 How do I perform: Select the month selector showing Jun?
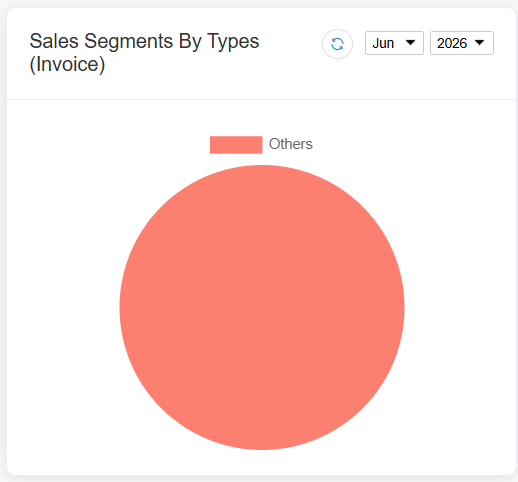tap(394, 43)
